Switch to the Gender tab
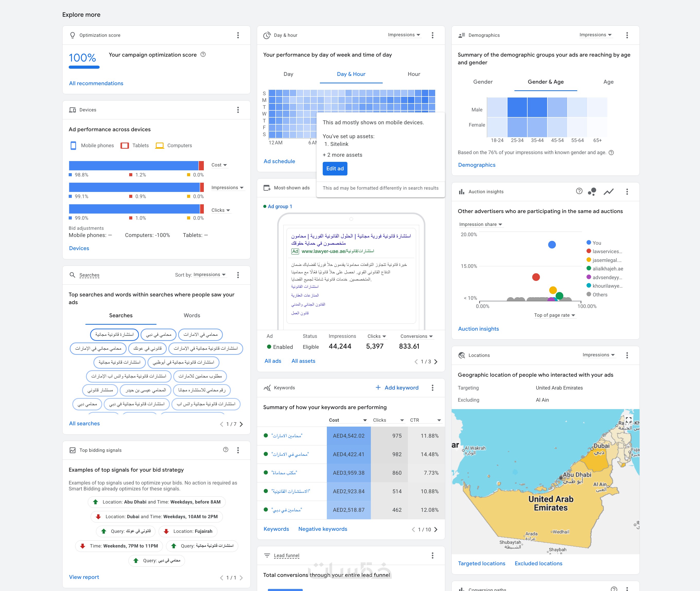 [483, 82]
